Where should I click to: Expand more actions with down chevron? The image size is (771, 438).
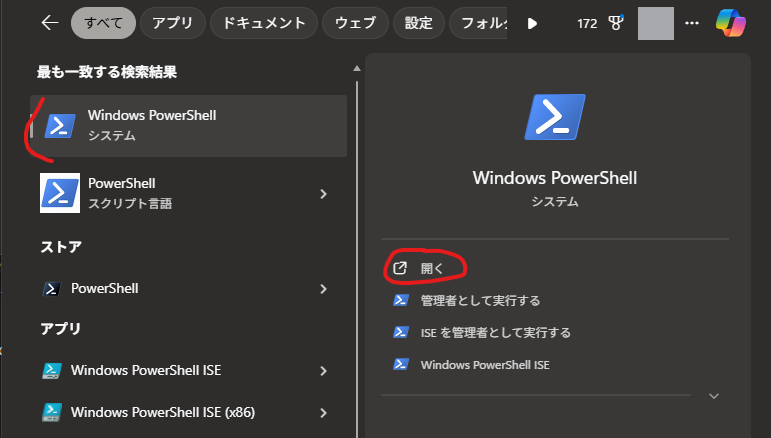pyautogui.click(x=714, y=396)
